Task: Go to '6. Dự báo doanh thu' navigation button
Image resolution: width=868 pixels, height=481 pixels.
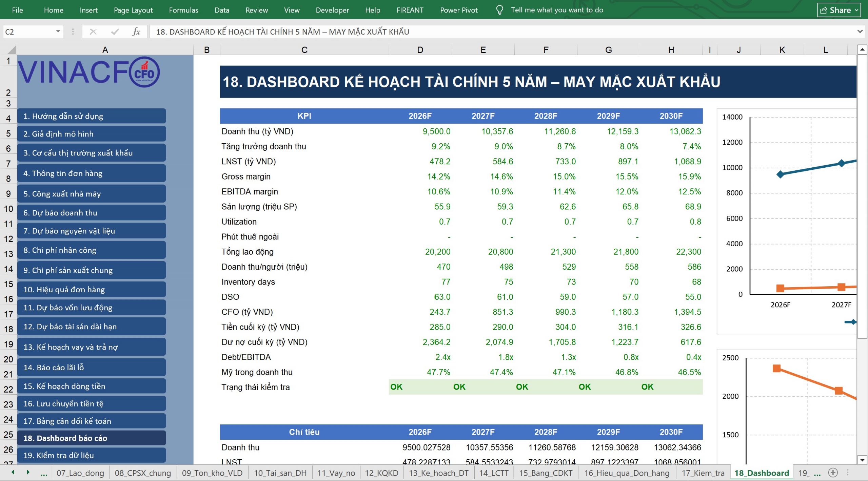Action: [92, 213]
